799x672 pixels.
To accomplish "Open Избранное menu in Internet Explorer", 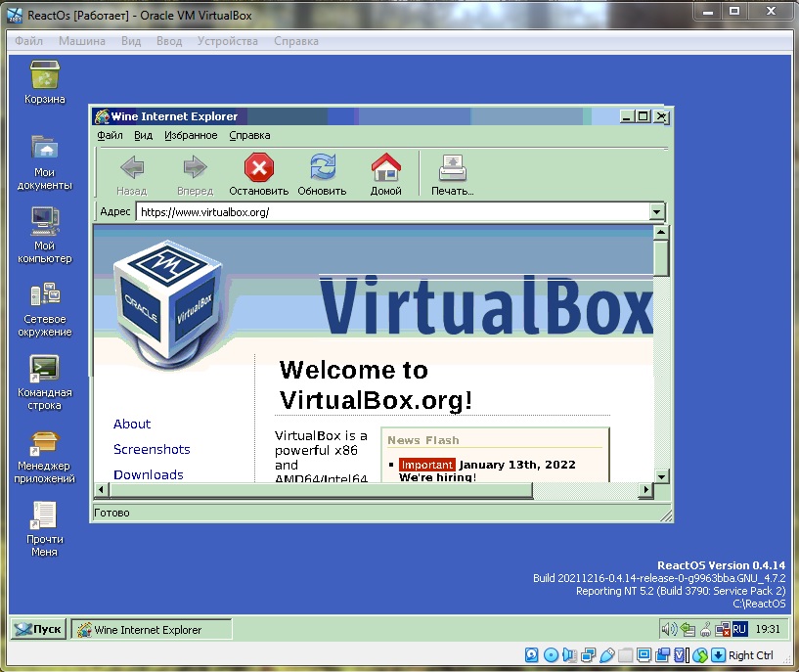I will coord(191,136).
